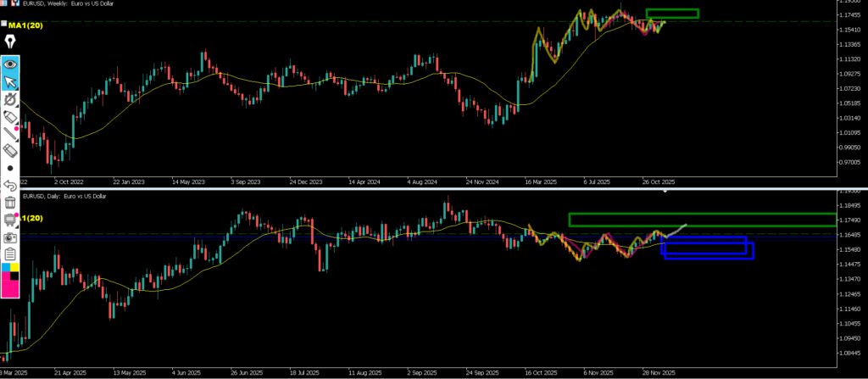868x379 pixels.
Task: Undo the last drawing action
Action: 10,185
